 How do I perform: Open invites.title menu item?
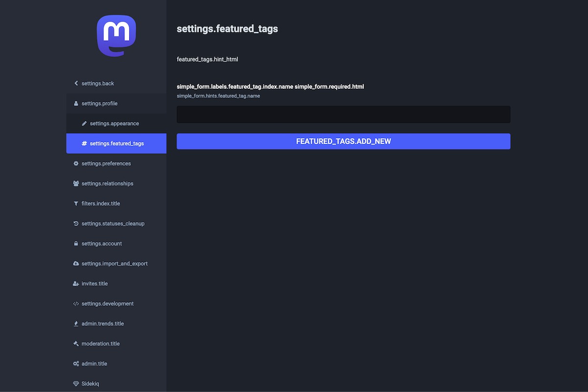95,284
